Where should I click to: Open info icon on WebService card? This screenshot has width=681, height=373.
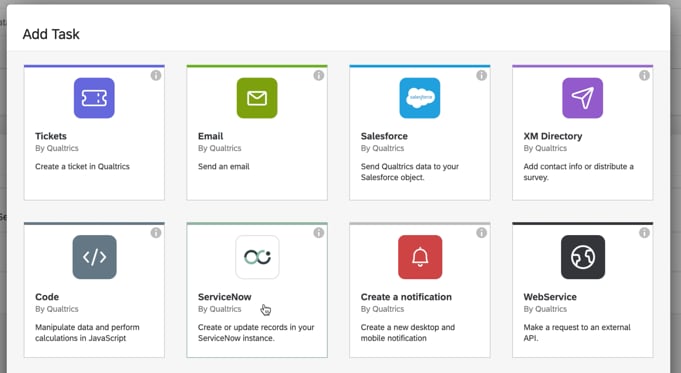pos(645,233)
